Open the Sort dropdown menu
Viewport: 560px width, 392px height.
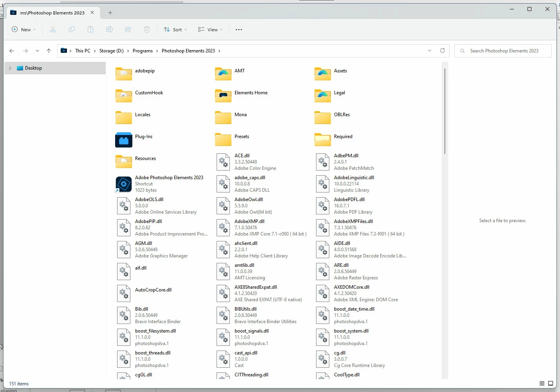coord(175,29)
